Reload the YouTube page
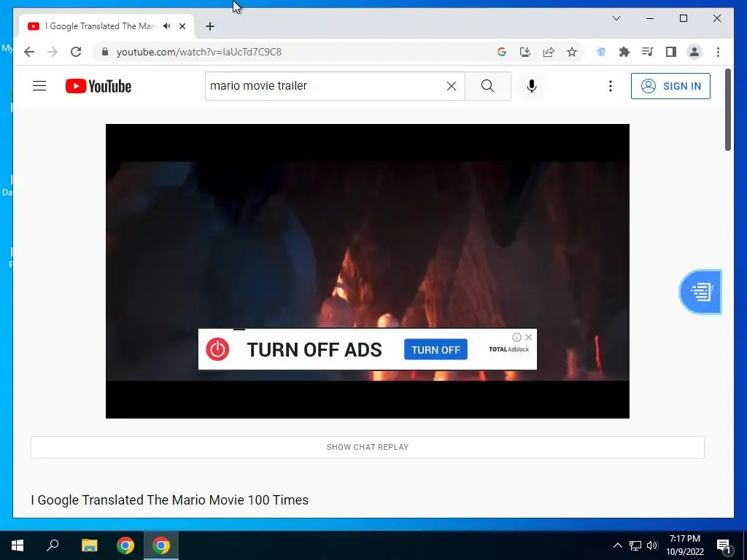 pos(76,52)
